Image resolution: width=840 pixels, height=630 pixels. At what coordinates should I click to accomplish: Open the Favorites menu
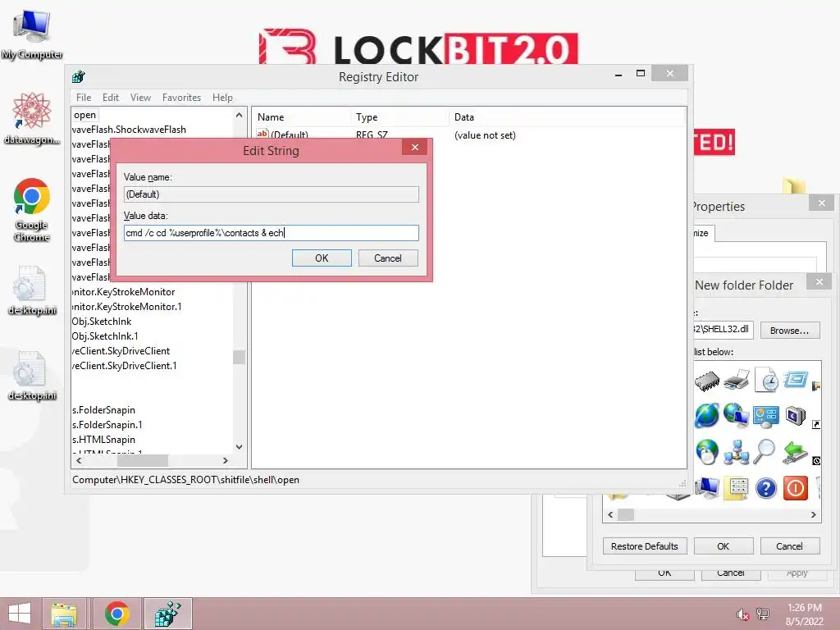pyautogui.click(x=181, y=98)
